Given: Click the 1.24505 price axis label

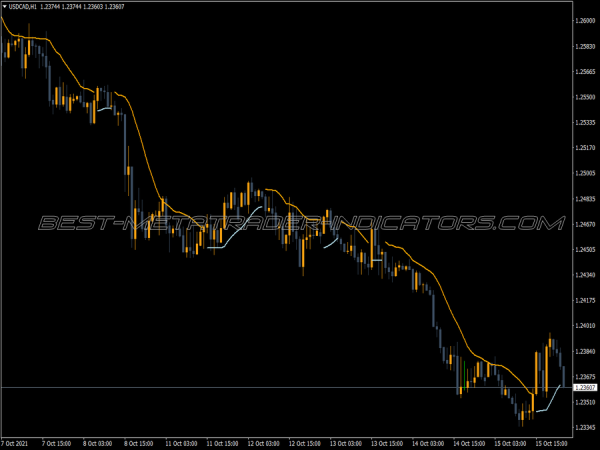Looking at the screenshot, I should tap(585, 249).
